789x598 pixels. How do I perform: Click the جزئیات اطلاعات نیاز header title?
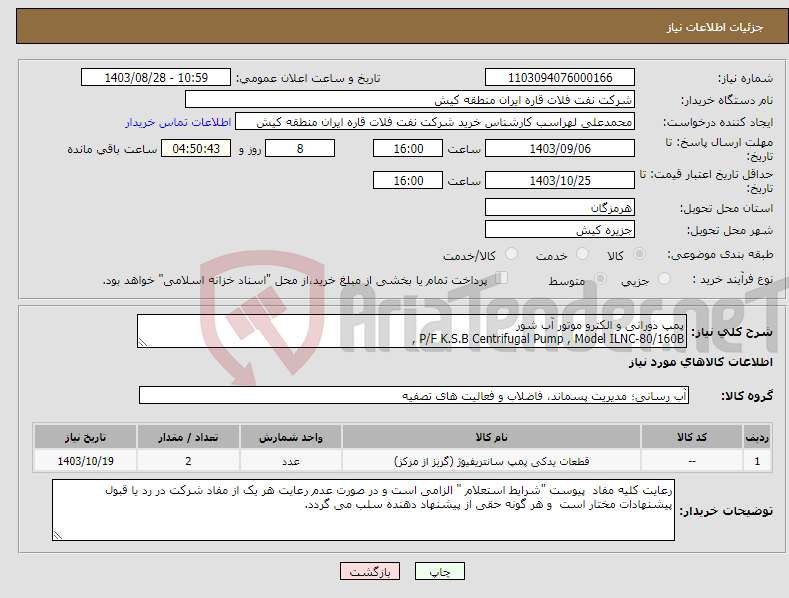(x=715, y=27)
